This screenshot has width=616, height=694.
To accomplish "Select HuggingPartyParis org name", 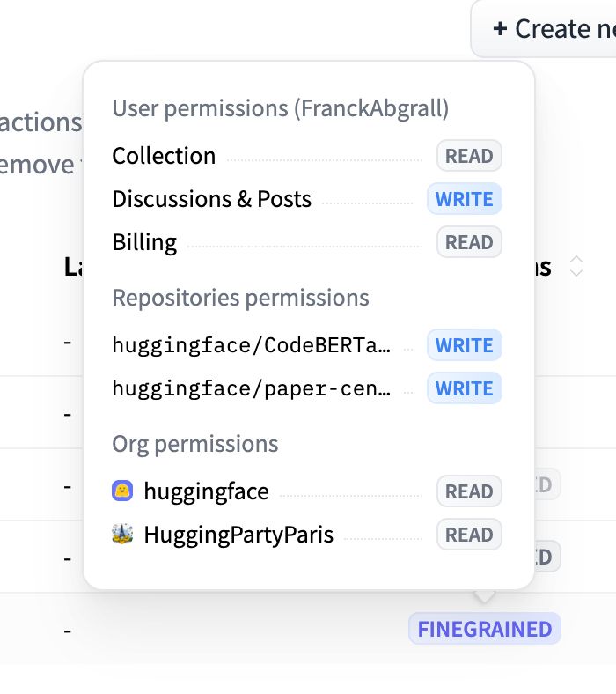I will click(x=238, y=534).
